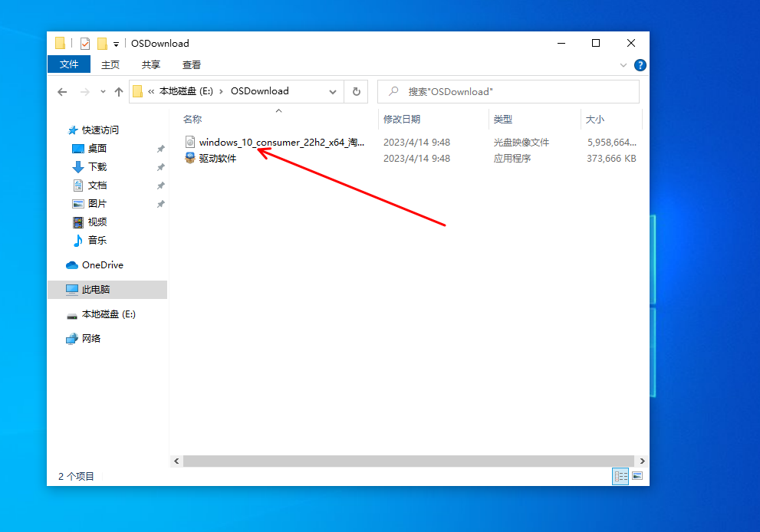Click OSDownload in the address path
Screen dimensions: 760x532
(x=260, y=91)
